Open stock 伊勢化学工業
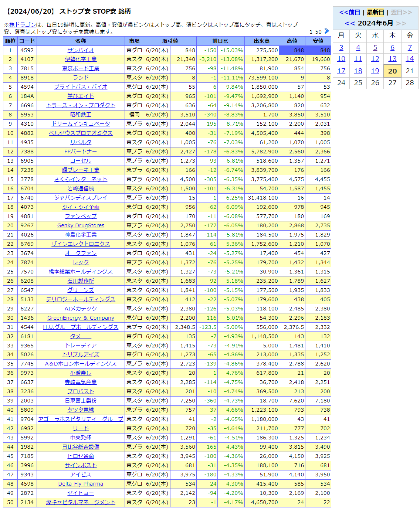 click(x=81, y=59)
